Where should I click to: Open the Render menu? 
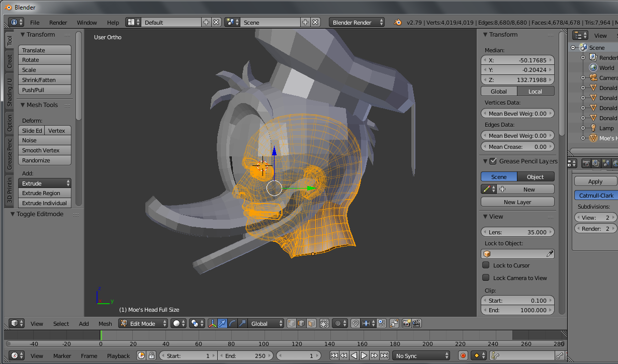[58, 23]
